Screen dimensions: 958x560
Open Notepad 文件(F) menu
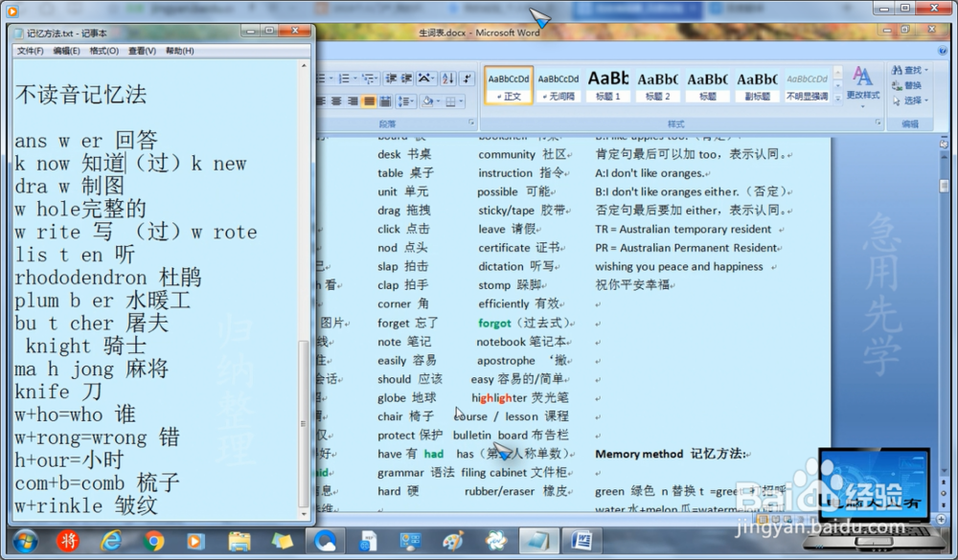30,51
